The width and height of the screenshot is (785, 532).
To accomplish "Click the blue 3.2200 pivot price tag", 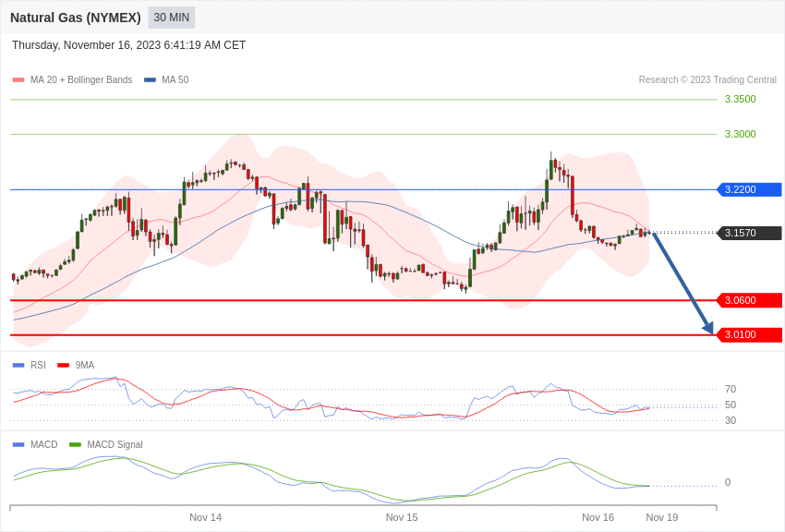I will (x=750, y=189).
